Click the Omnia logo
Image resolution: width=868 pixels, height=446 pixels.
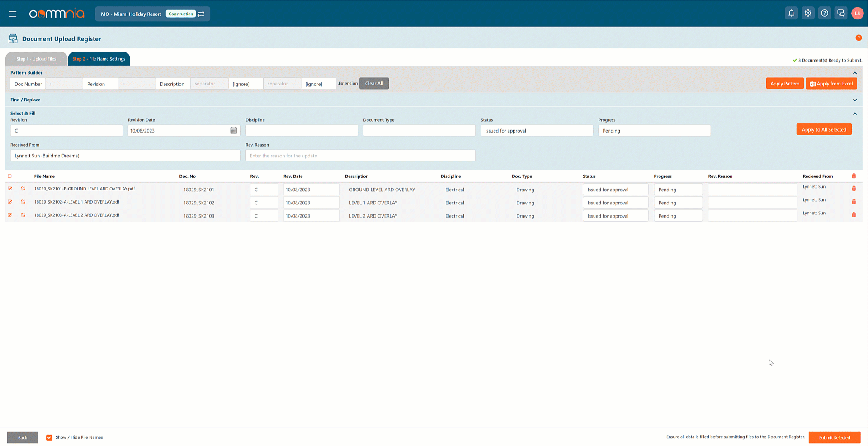[57, 14]
